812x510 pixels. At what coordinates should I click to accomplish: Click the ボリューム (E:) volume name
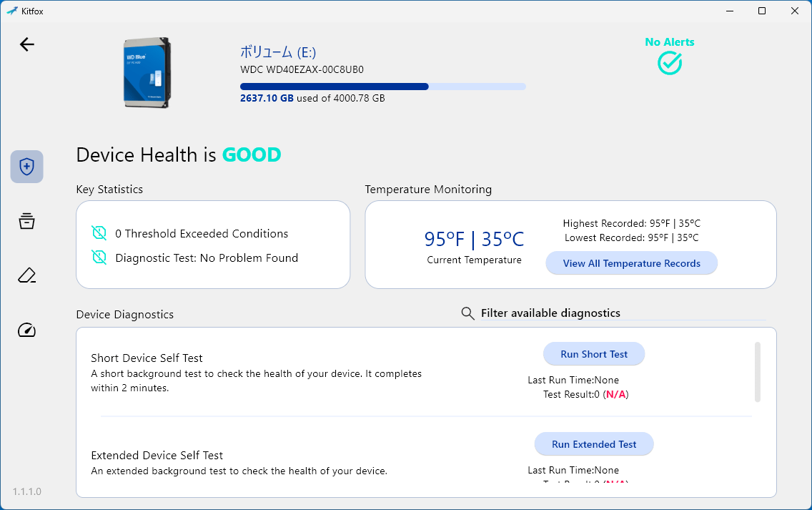278,52
